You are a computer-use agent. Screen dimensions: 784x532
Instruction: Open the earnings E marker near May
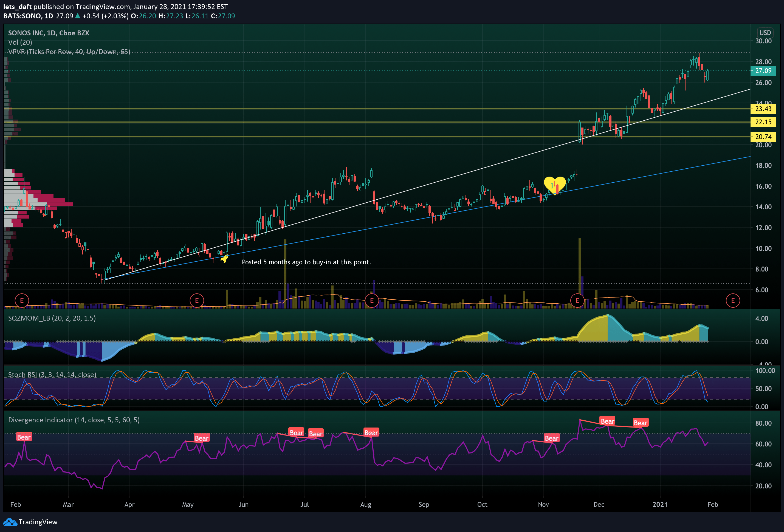pos(197,300)
